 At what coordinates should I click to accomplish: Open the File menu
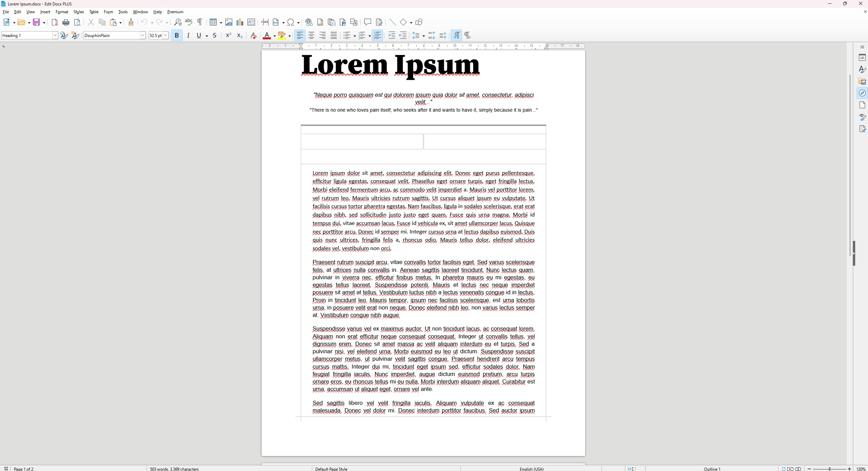pyautogui.click(x=6, y=12)
